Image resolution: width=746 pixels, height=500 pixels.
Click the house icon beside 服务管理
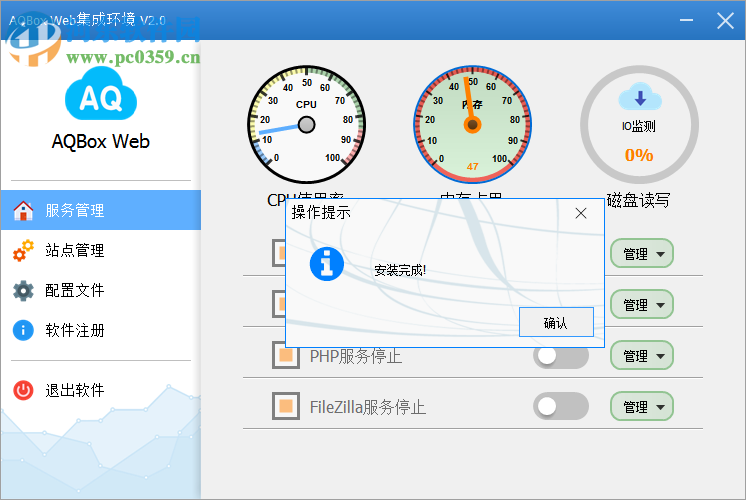click(x=23, y=210)
